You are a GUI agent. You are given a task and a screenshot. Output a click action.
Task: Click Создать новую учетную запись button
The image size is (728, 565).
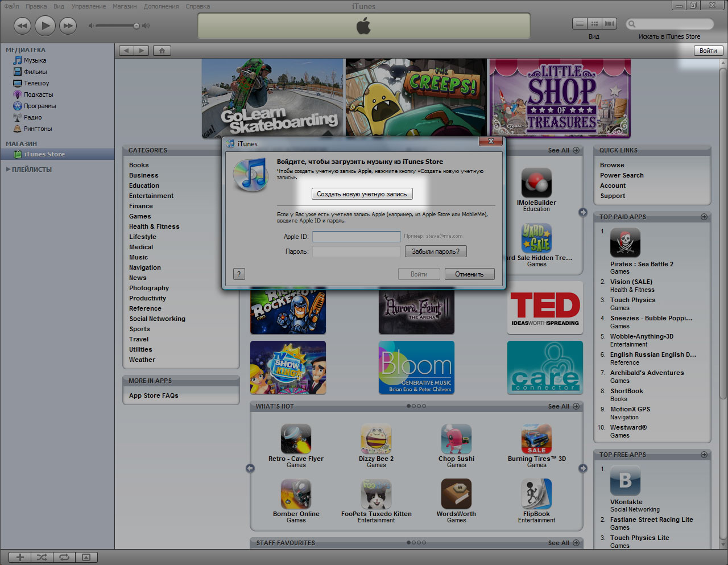362,194
